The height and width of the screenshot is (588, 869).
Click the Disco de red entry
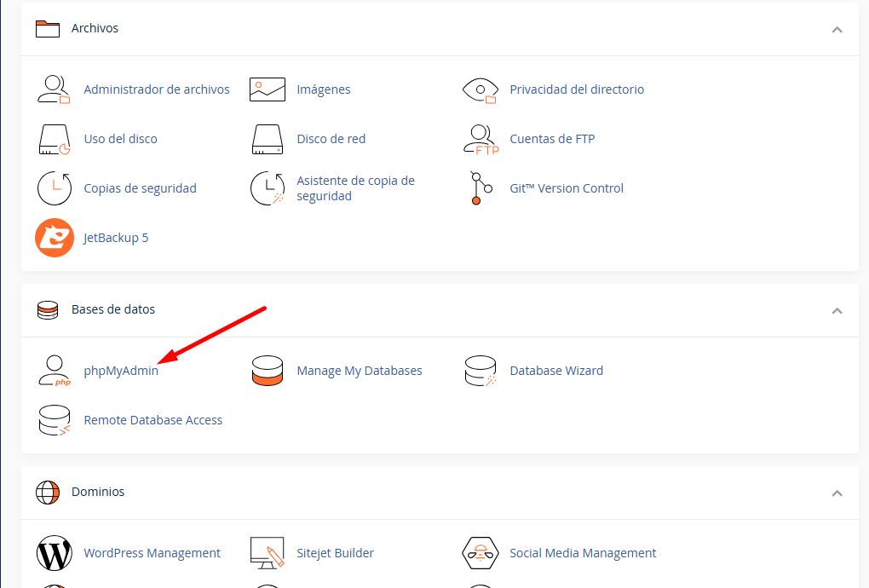coord(331,138)
